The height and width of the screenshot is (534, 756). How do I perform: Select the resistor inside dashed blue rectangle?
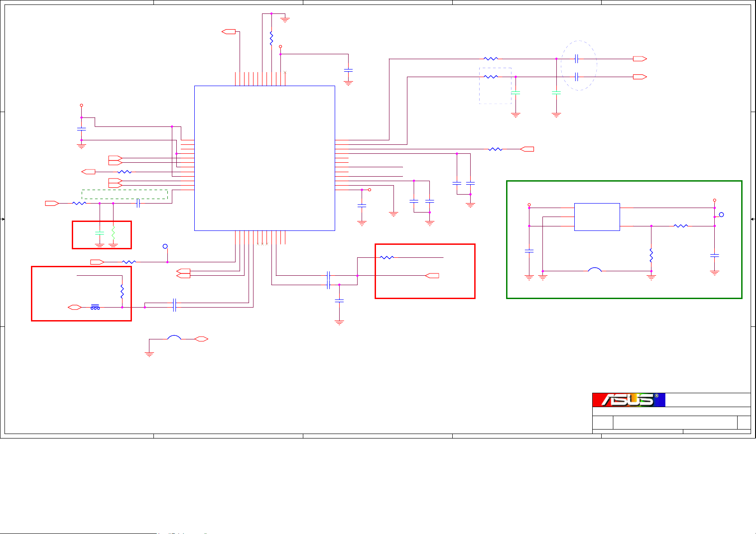point(491,77)
